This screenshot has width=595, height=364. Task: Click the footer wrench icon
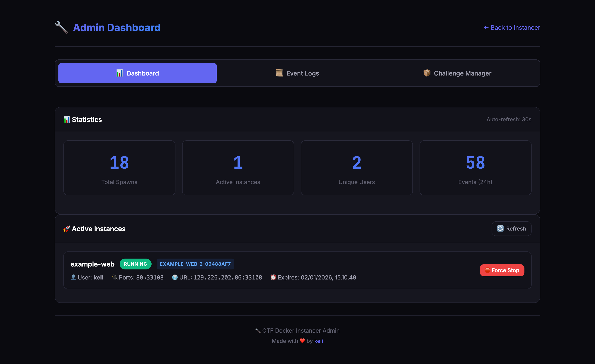pos(258,331)
